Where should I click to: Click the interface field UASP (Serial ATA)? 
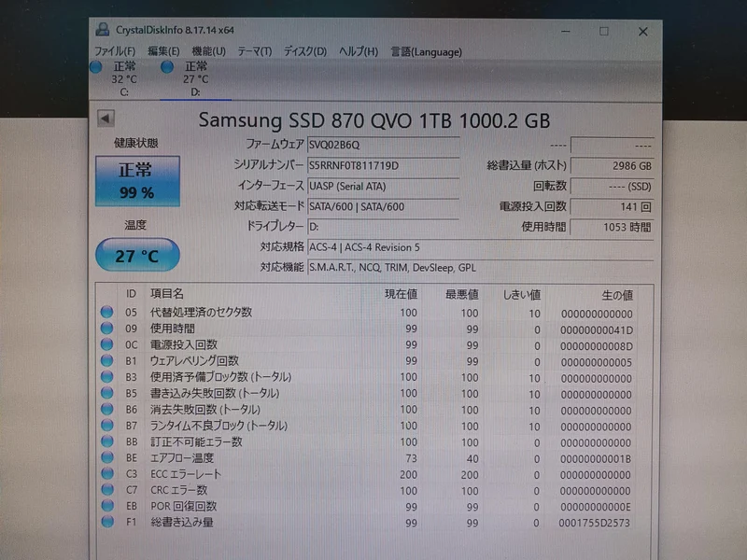(x=383, y=186)
